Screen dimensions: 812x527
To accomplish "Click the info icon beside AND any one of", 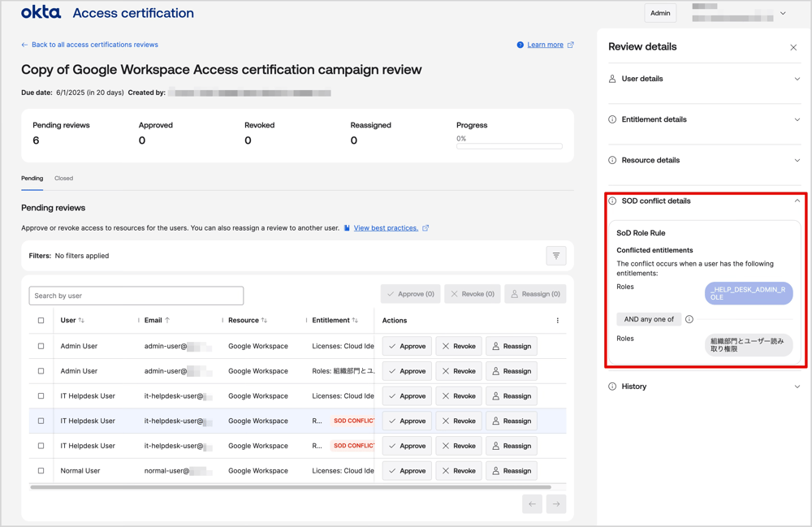I will (689, 319).
